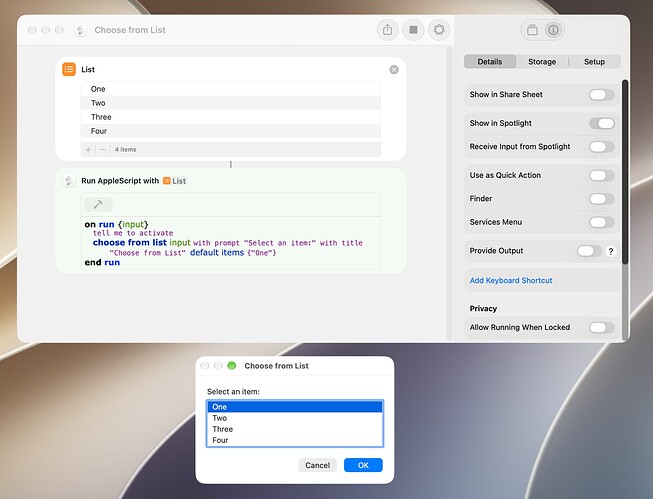Enable Receive Input from Spotlight switch
This screenshot has width=653, height=499.
tap(601, 147)
